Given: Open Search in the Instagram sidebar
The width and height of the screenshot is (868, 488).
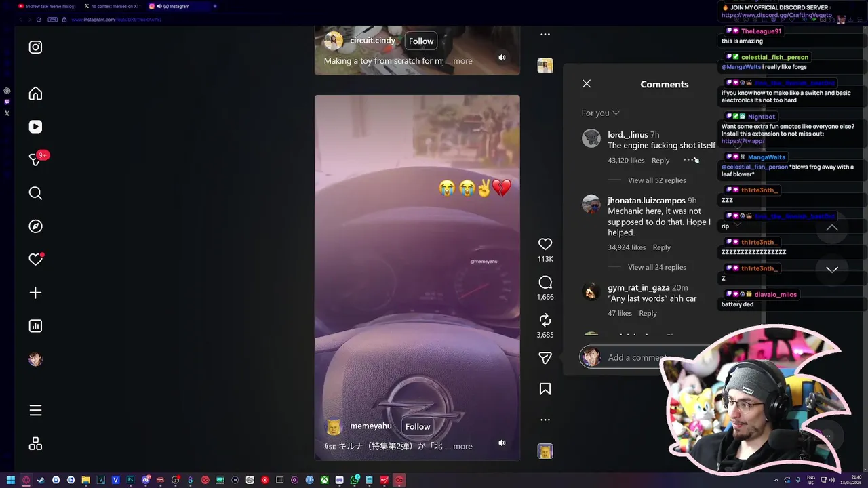Looking at the screenshot, I should coord(35,193).
